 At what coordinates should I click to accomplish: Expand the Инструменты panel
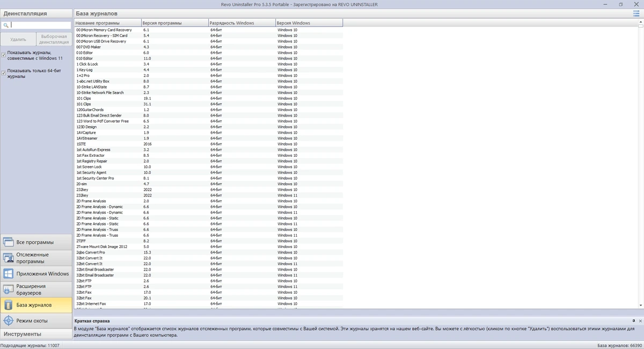tap(36, 334)
